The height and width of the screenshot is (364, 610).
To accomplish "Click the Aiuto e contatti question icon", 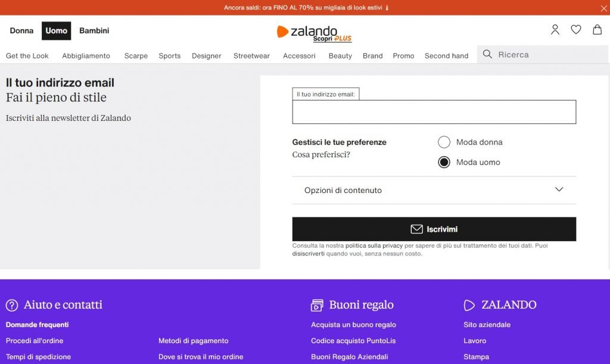I will [12, 305].
